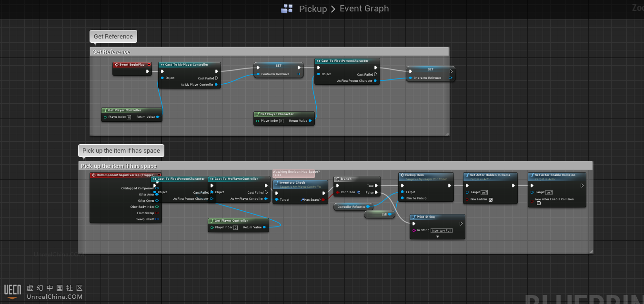
Task: Click the exec output pin on Print String
Action: (461, 224)
